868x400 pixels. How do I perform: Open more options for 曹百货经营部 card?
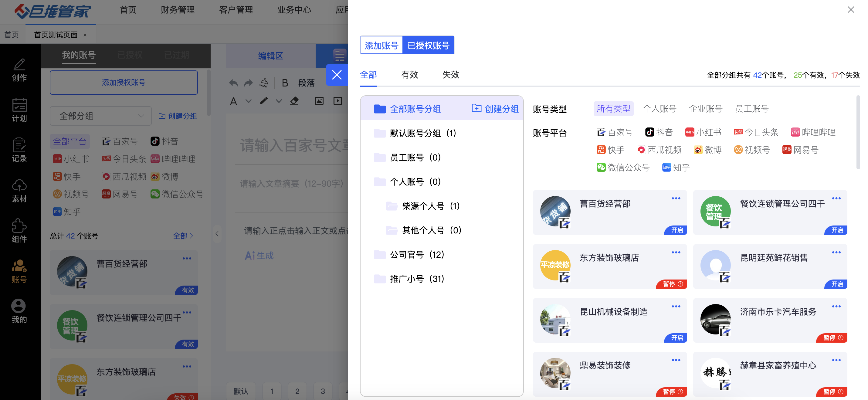point(676,198)
